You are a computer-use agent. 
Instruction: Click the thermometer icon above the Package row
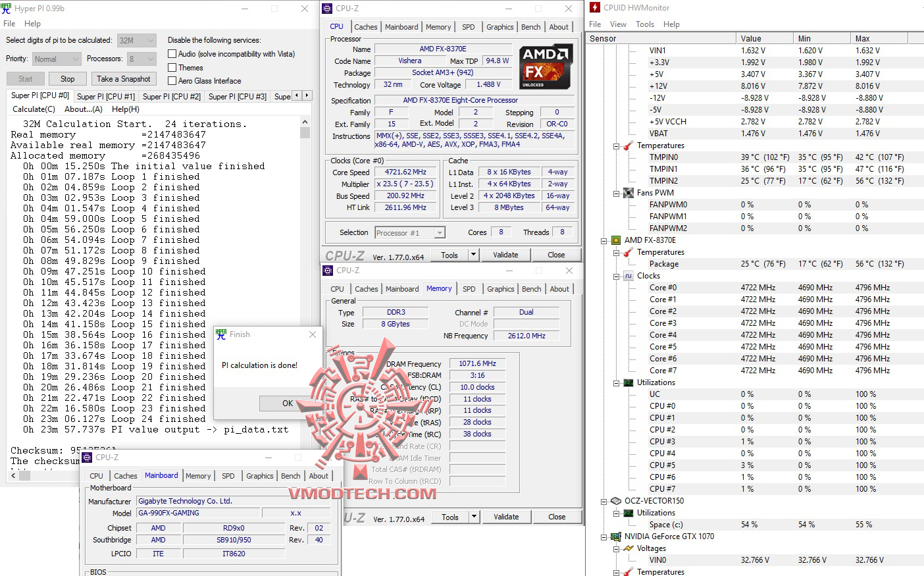point(629,252)
